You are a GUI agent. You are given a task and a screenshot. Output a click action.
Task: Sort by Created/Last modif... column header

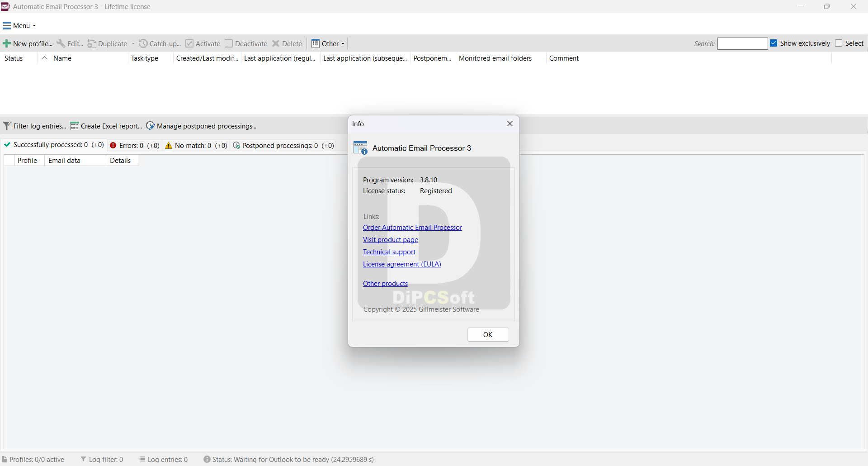(207, 58)
